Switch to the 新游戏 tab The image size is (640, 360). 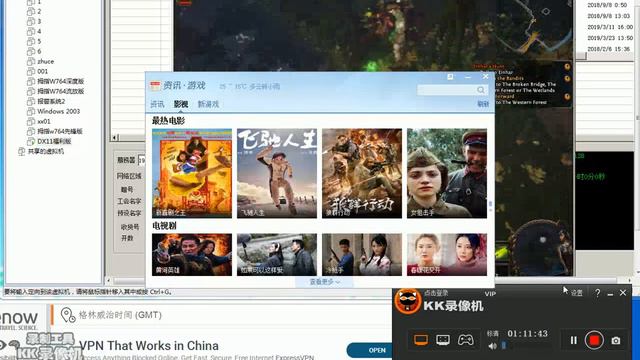pyautogui.click(x=208, y=104)
